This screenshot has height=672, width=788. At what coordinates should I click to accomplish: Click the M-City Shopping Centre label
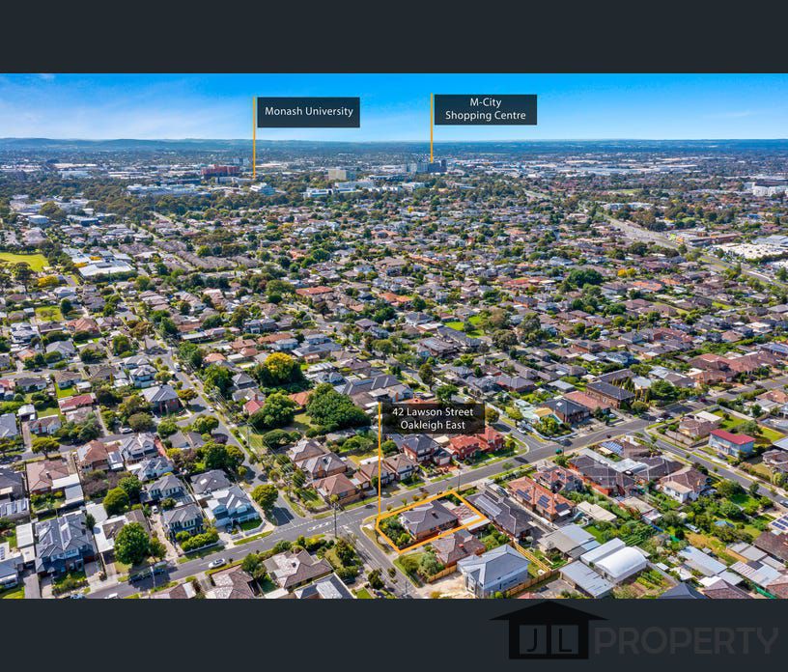point(485,109)
